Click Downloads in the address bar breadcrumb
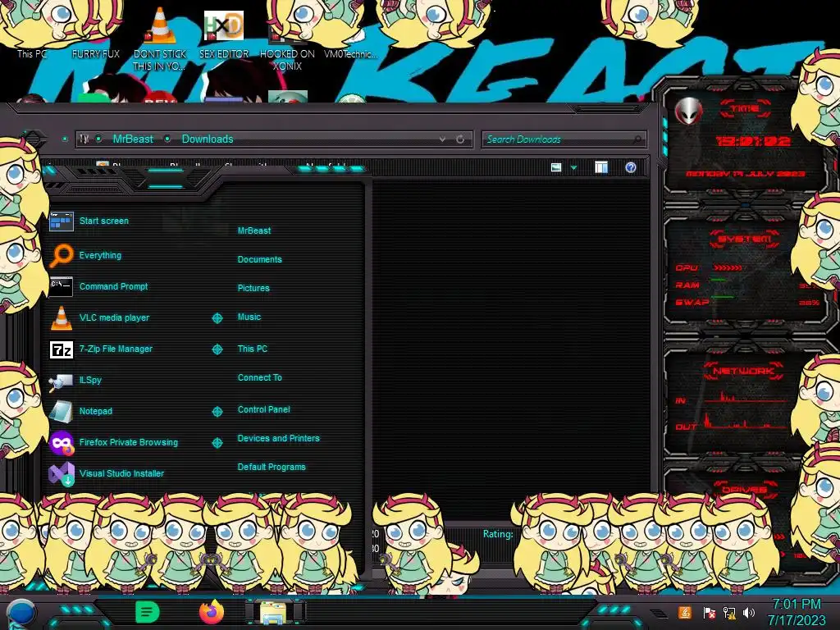 [208, 139]
